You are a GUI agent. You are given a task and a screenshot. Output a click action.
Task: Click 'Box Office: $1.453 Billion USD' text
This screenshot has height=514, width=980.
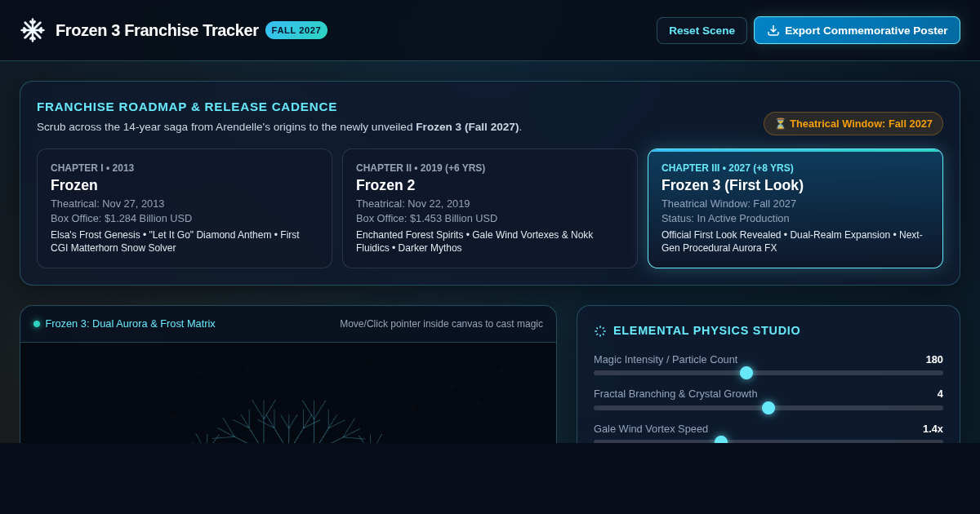tap(426, 219)
